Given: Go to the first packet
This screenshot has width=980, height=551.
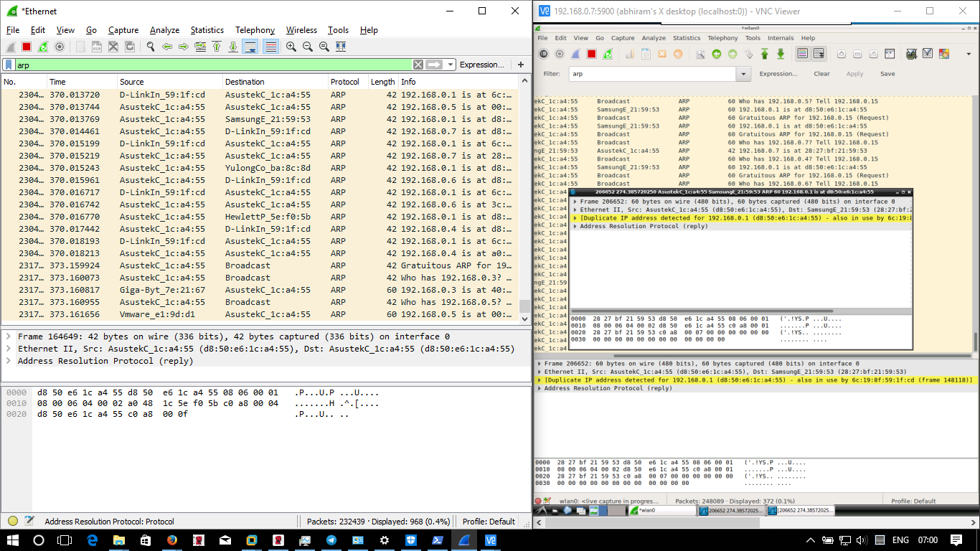Looking at the screenshot, I should pos(216,47).
